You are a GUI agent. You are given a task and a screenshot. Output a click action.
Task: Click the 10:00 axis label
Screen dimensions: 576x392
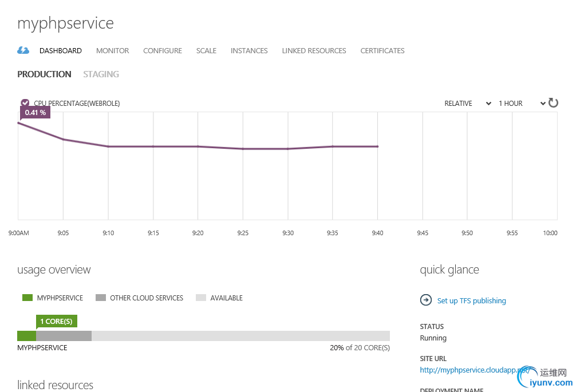coord(550,233)
